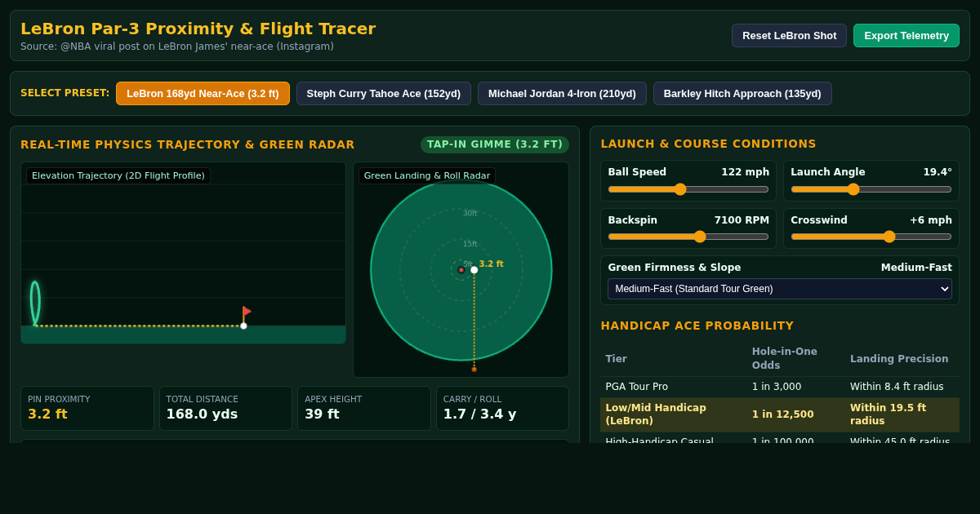Click the PGA Tour Pro tier row
This screenshot has width=980, height=514.
click(780, 387)
